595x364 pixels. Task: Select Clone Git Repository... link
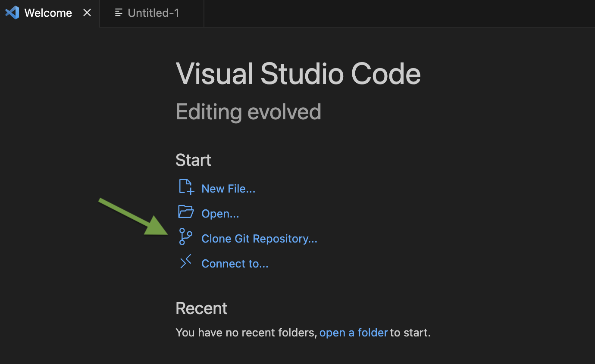coord(259,239)
